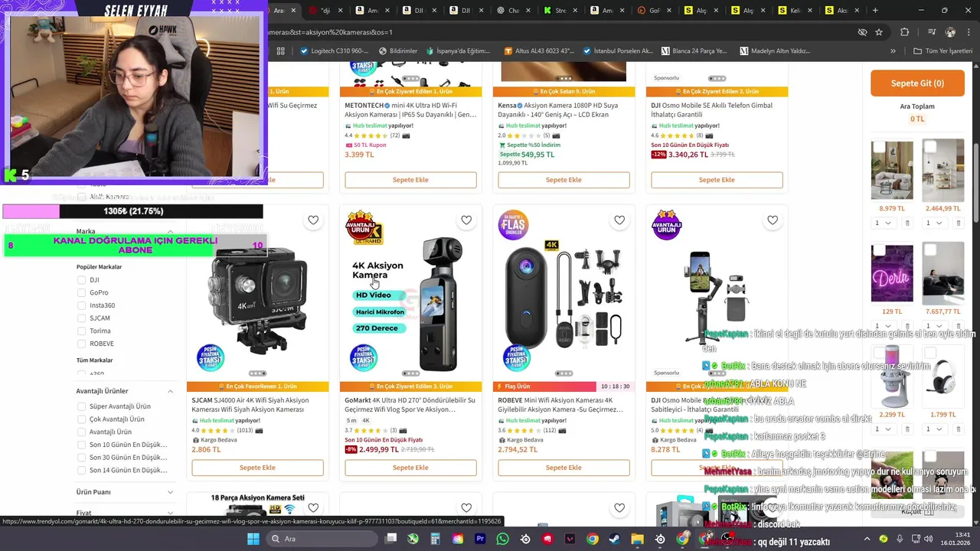Launch WhatsApp from the taskbar
Image resolution: width=980 pixels, height=551 pixels.
pyautogui.click(x=502, y=539)
